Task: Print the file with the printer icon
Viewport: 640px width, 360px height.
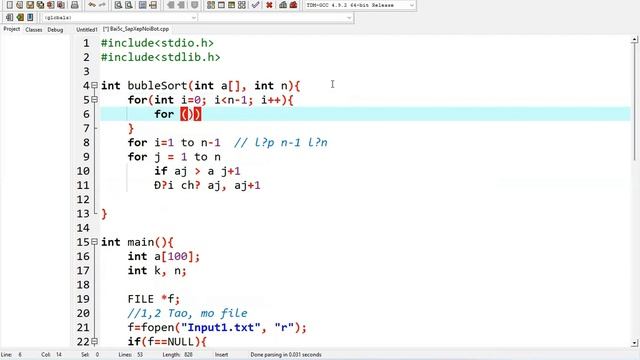Action: tap(74, 5)
